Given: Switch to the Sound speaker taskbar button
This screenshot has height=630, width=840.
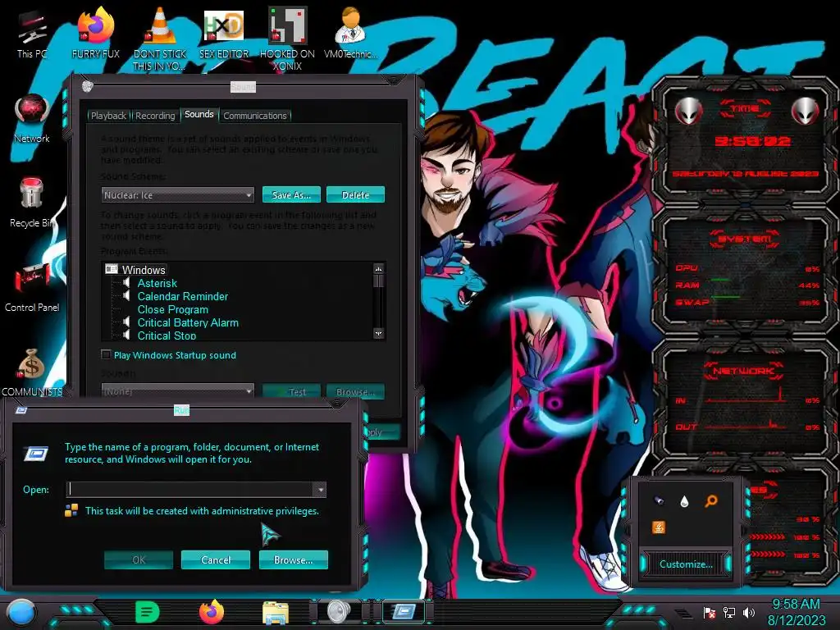Looking at the screenshot, I should pos(339,611).
